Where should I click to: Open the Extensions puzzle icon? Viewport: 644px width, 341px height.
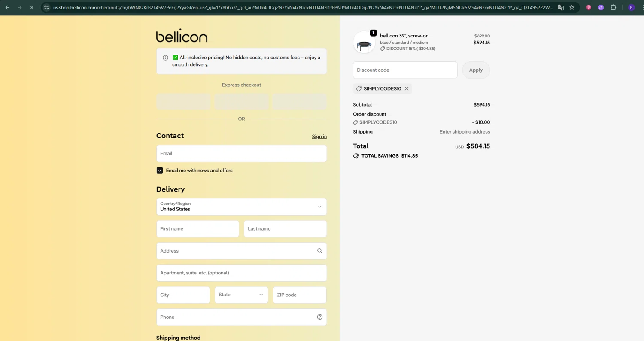(x=614, y=7)
